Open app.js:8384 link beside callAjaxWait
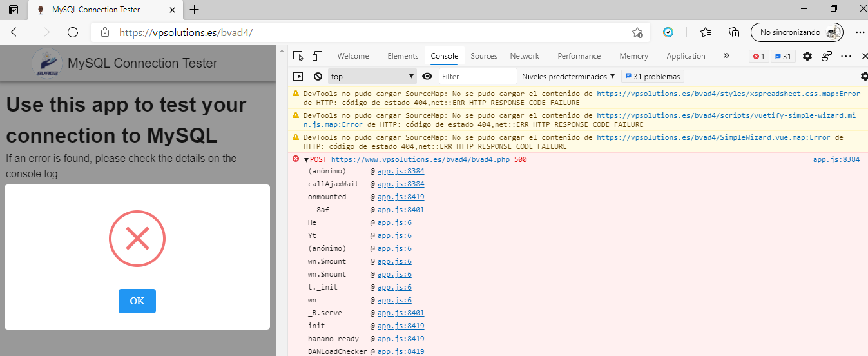 tap(401, 184)
